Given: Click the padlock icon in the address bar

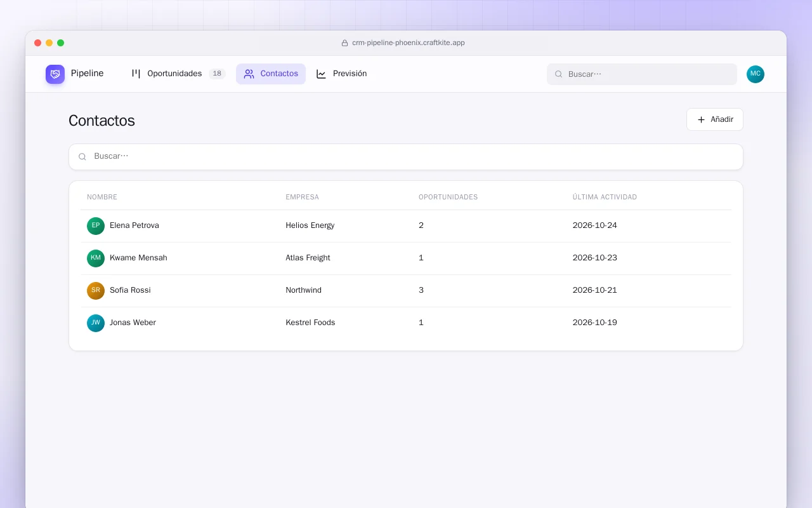Looking at the screenshot, I should click(x=345, y=43).
